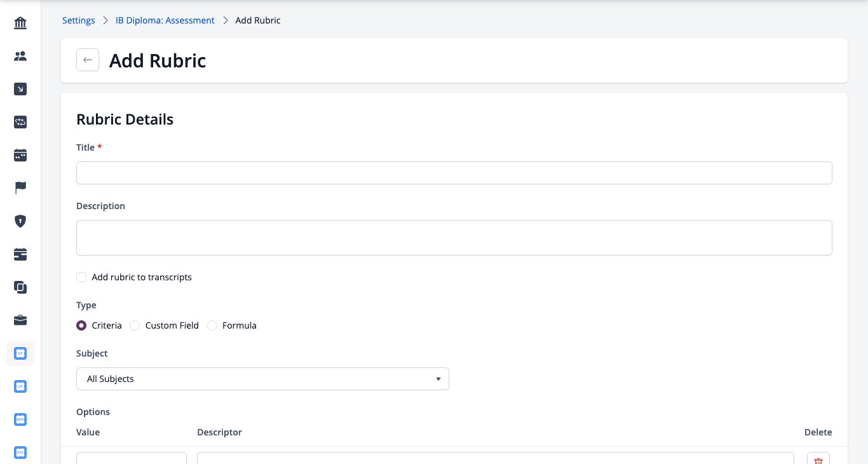868x464 pixels.
Task: Select the credit card icon in sidebar
Action: [x=20, y=254]
